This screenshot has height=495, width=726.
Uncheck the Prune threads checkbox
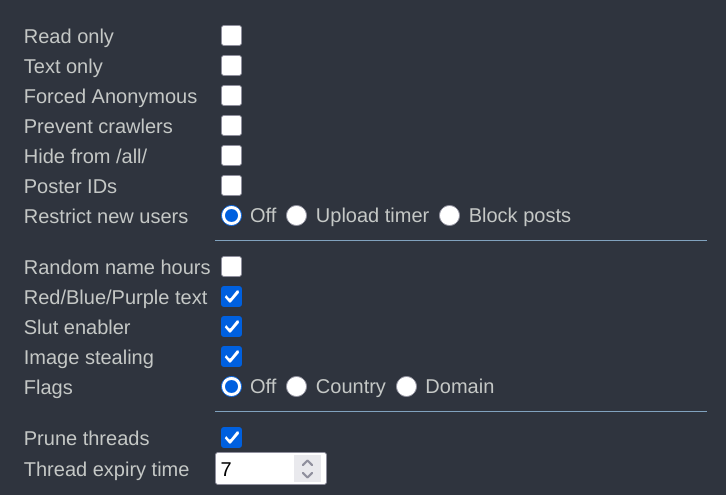click(x=231, y=438)
